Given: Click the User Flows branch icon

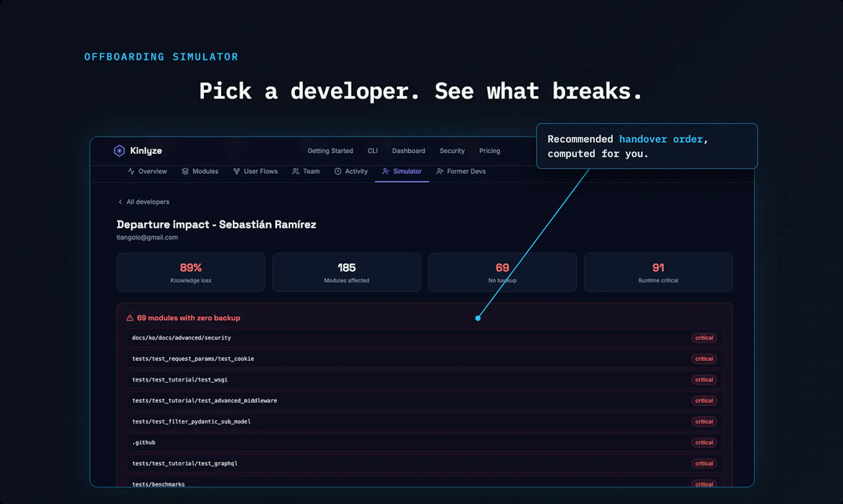Looking at the screenshot, I should (237, 171).
